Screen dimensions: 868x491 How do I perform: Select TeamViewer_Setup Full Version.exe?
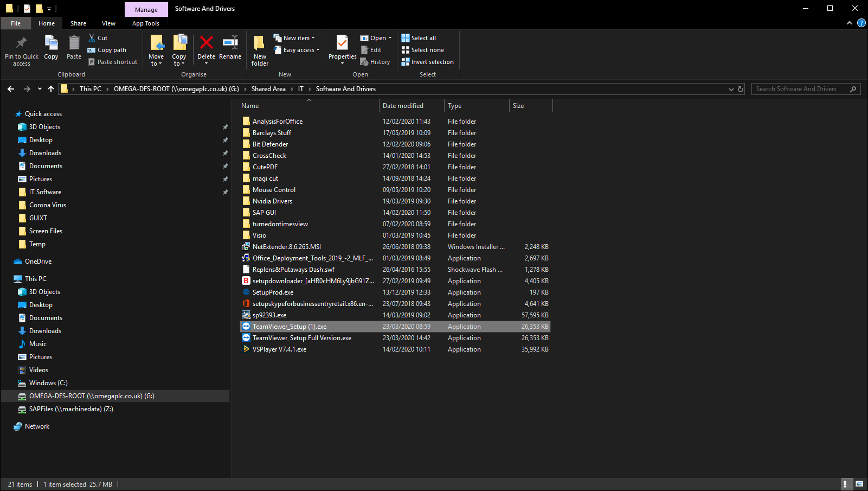tap(395, 338)
